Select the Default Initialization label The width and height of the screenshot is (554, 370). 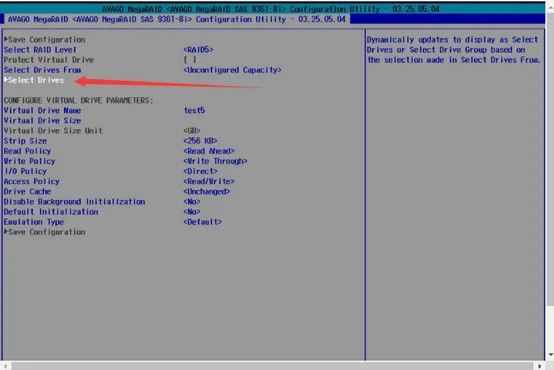click(x=51, y=212)
